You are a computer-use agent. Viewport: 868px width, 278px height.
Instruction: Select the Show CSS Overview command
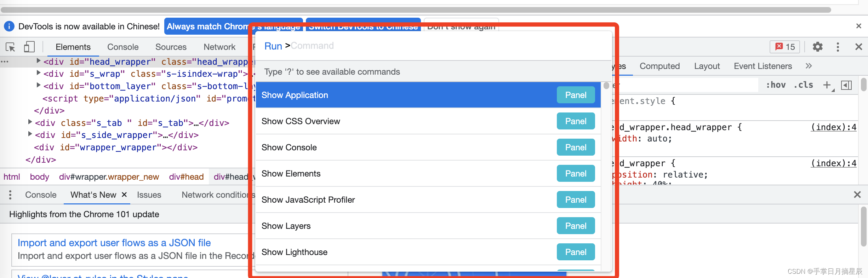pos(428,121)
